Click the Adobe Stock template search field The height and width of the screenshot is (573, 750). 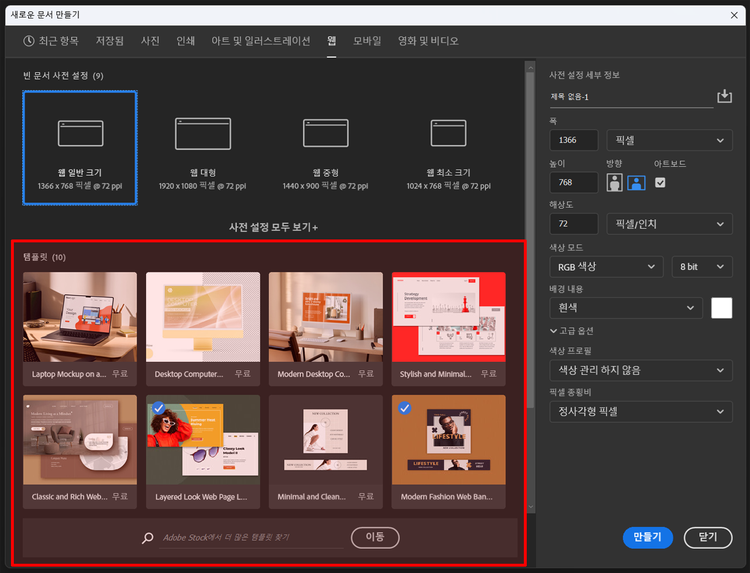coord(252,538)
